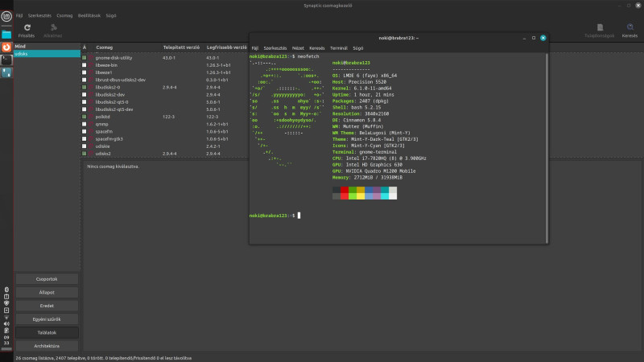The height and width of the screenshot is (362, 644).
Task: Open the Súgó menu in Synaptic
Action: coord(111,15)
